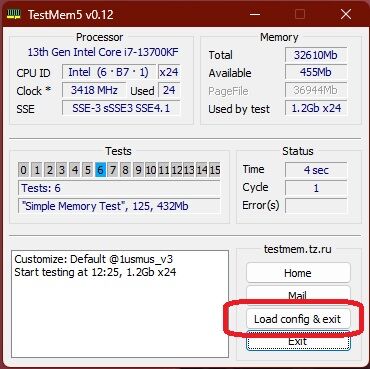The height and width of the screenshot is (369, 370).
Task: Click the Total memory value 32610Mb
Action: [x=316, y=55]
